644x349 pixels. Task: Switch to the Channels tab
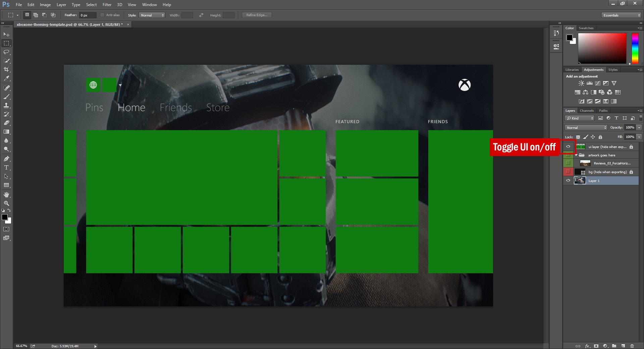(587, 110)
